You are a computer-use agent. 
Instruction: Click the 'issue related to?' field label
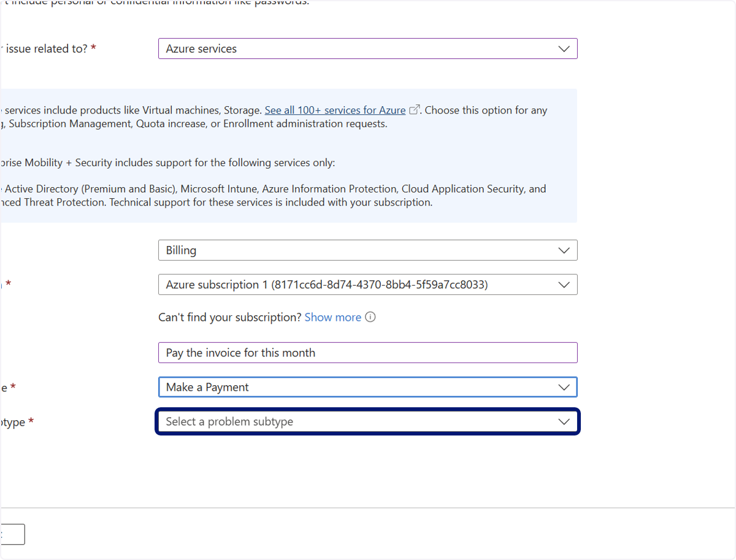(x=48, y=48)
